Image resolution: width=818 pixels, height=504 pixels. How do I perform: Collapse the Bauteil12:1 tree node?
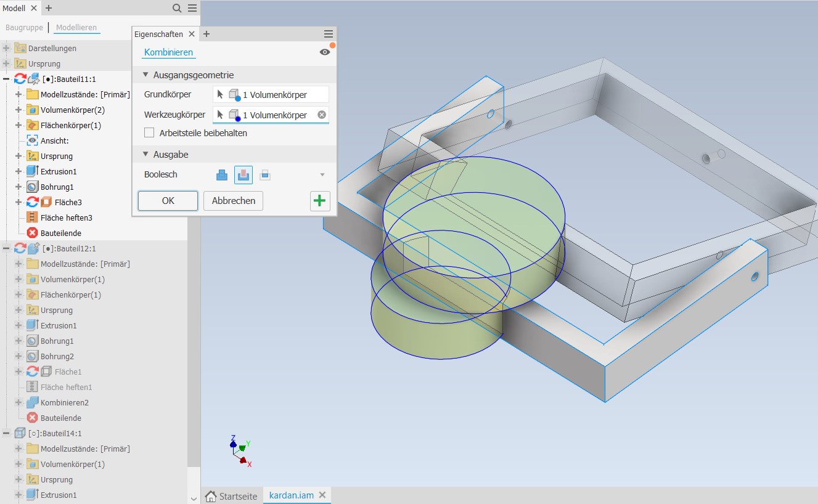pos(7,248)
